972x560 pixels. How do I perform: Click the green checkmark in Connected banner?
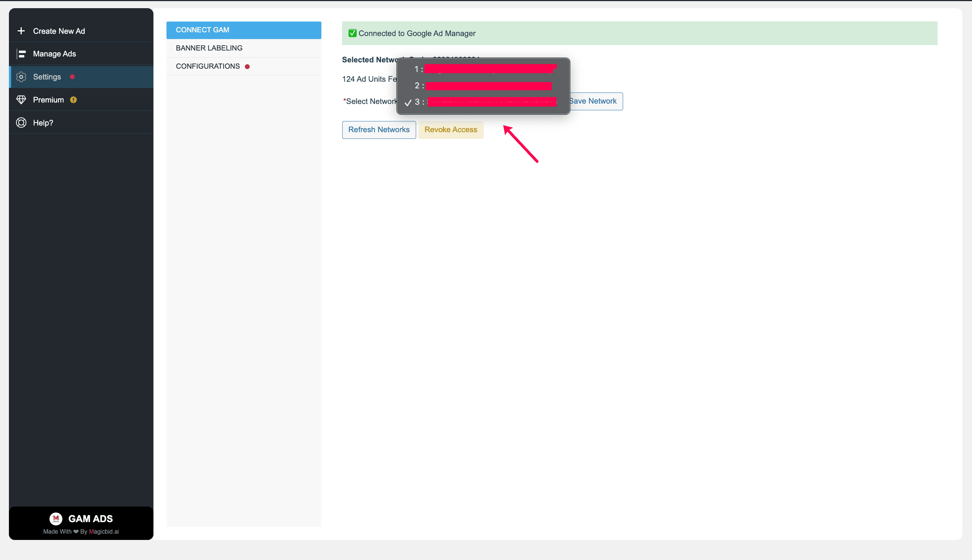point(352,33)
